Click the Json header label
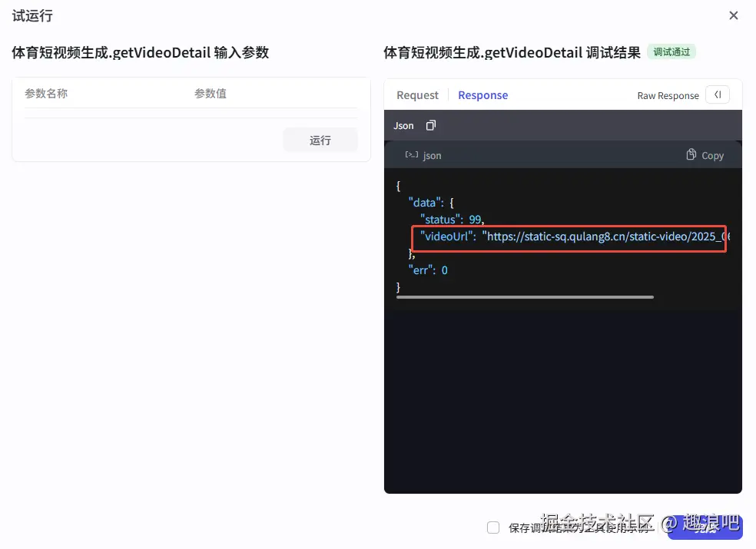The height and width of the screenshot is (549, 756). (403, 126)
